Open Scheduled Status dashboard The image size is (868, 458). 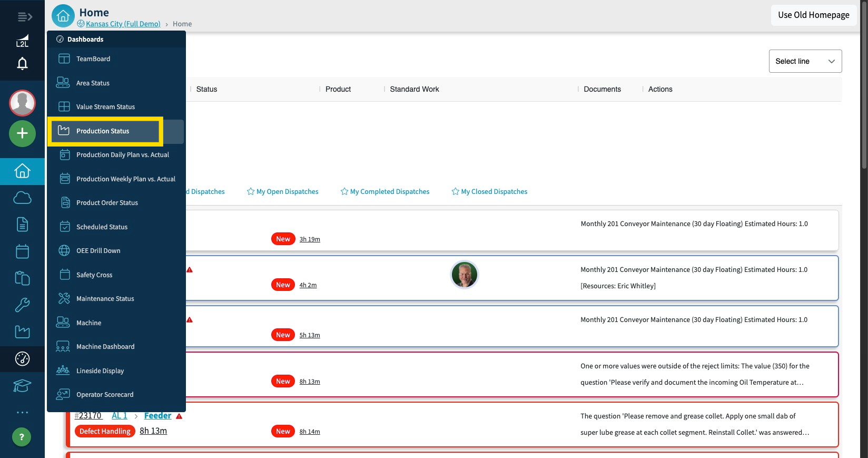(116, 227)
